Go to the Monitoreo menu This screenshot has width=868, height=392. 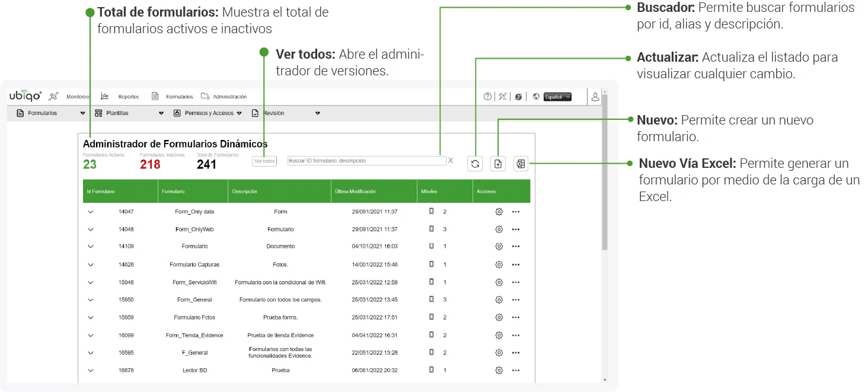pyautogui.click(x=78, y=97)
